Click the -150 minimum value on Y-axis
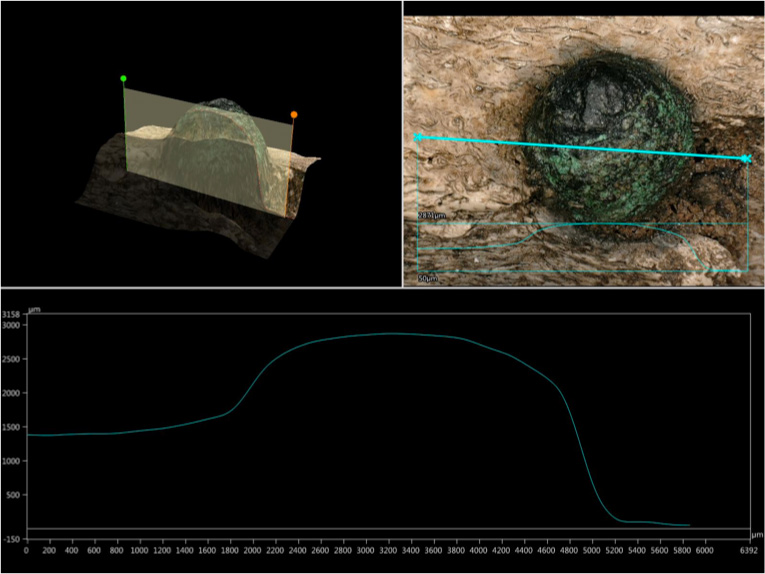Viewport: 765px width, 574px height. tap(11, 539)
